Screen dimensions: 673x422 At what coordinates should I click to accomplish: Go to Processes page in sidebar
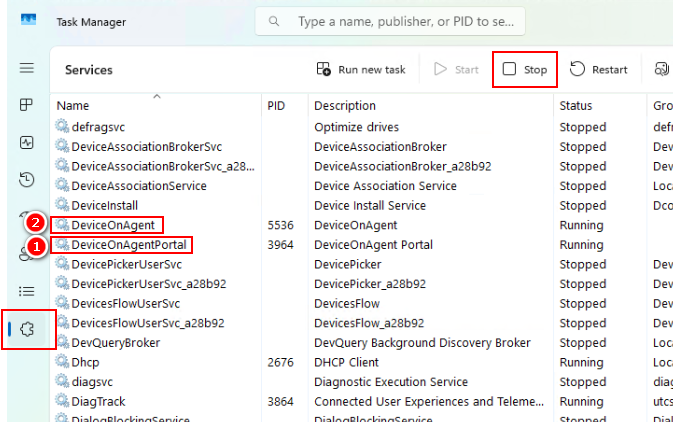pos(27,105)
